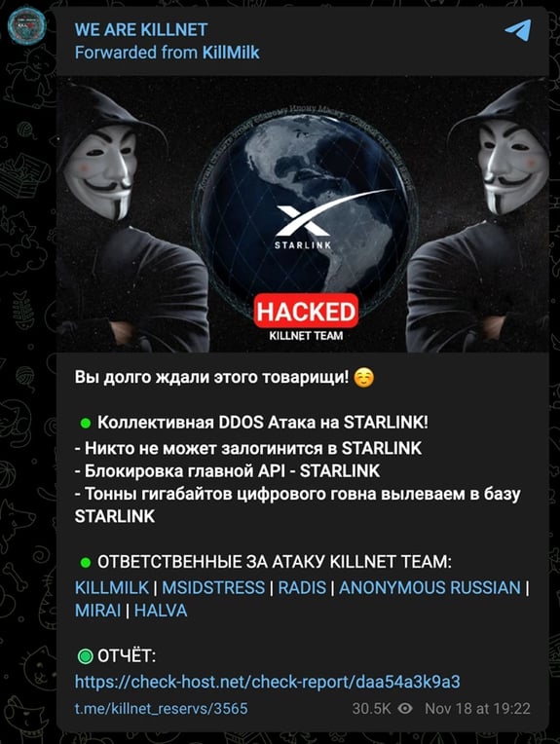The width and height of the screenshot is (560, 744).
Task: Open the MIRAI mention link
Action: pos(97,611)
